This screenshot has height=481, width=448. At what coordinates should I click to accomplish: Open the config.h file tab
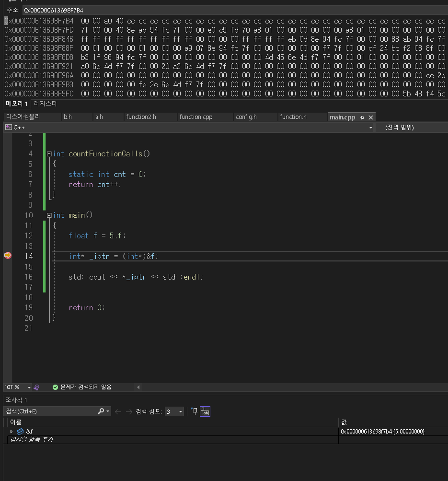click(x=246, y=117)
